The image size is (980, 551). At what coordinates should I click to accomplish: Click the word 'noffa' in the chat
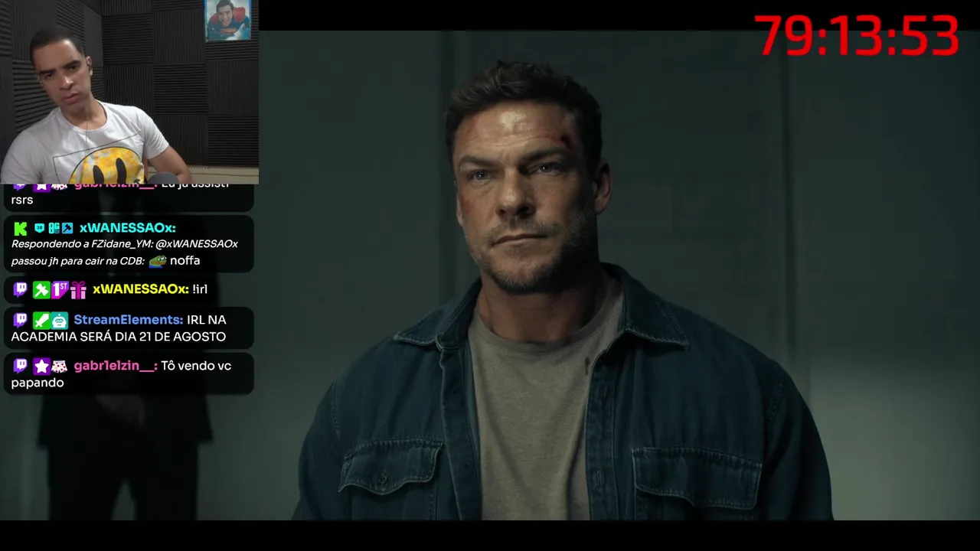(x=185, y=261)
